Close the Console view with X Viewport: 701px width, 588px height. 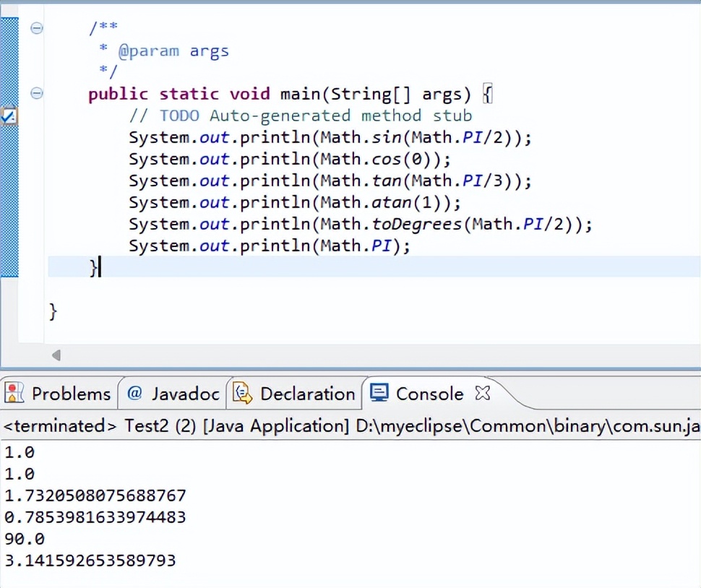pyautogui.click(x=483, y=393)
